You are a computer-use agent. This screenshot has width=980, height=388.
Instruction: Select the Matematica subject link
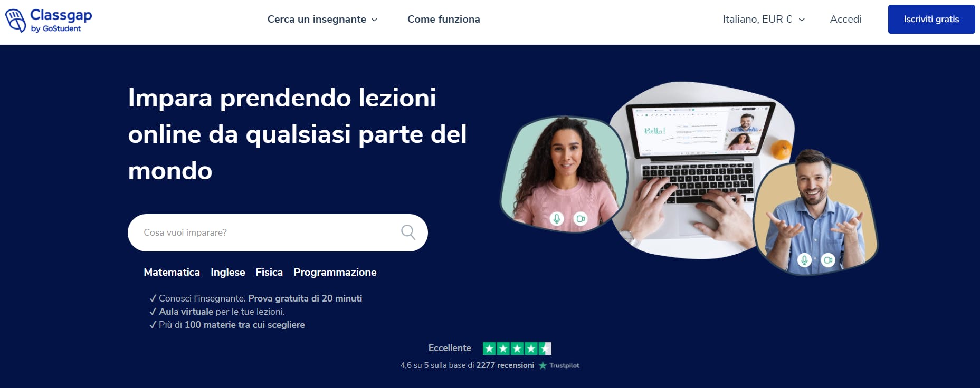pos(172,273)
